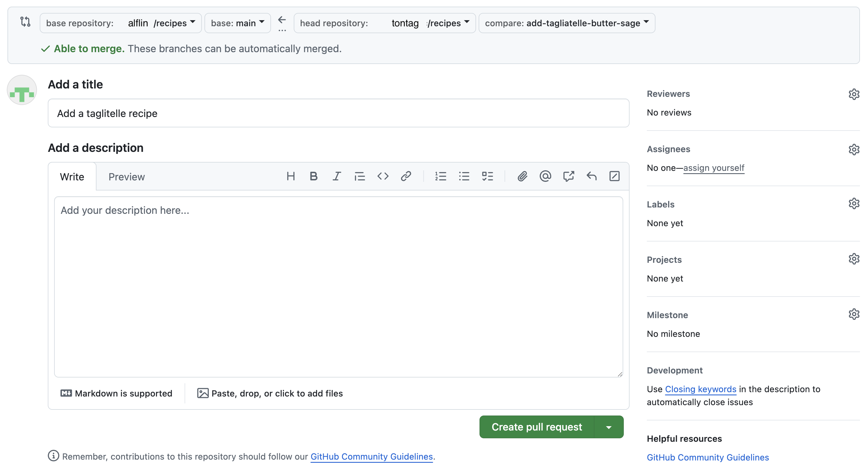
Task: Open Projects settings gear
Action: pyautogui.click(x=854, y=258)
